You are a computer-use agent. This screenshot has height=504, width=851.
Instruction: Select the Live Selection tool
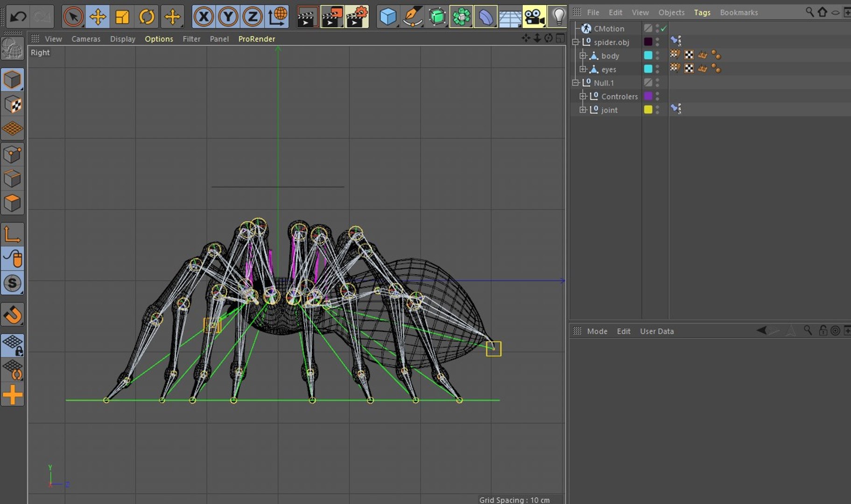[73, 17]
